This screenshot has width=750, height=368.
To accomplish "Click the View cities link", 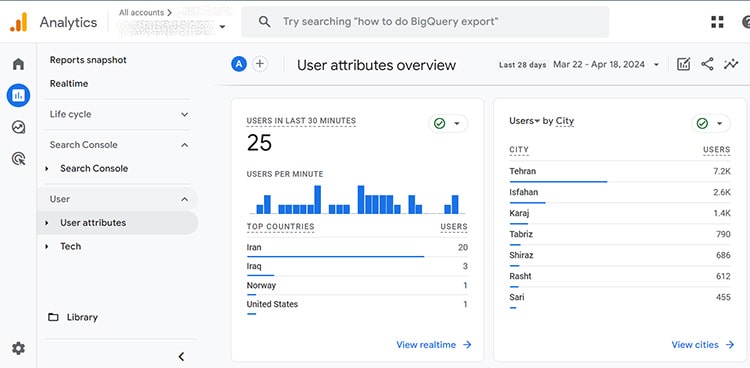I will coord(703,345).
